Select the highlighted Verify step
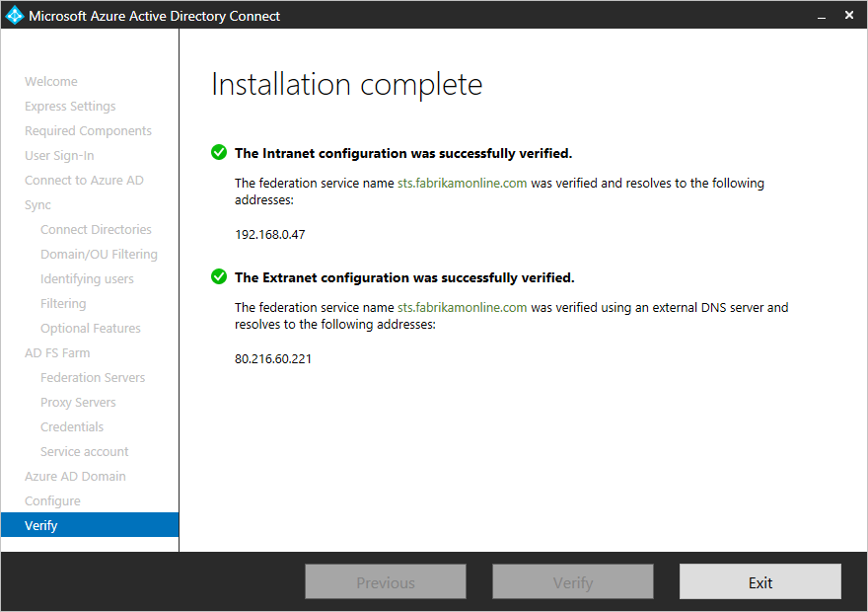This screenshot has width=868, height=612. pyautogui.click(x=90, y=525)
